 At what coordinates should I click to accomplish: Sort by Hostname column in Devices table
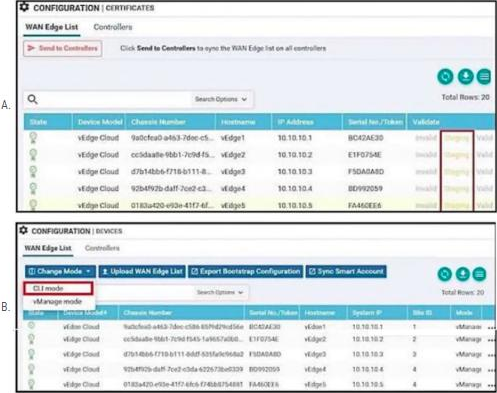point(320,313)
